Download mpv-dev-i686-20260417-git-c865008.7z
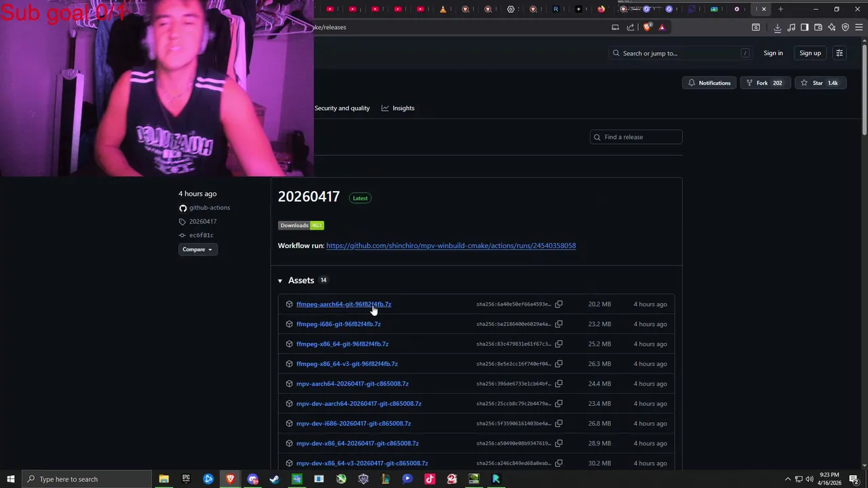This screenshot has height=488, width=868. tap(353, 424)
